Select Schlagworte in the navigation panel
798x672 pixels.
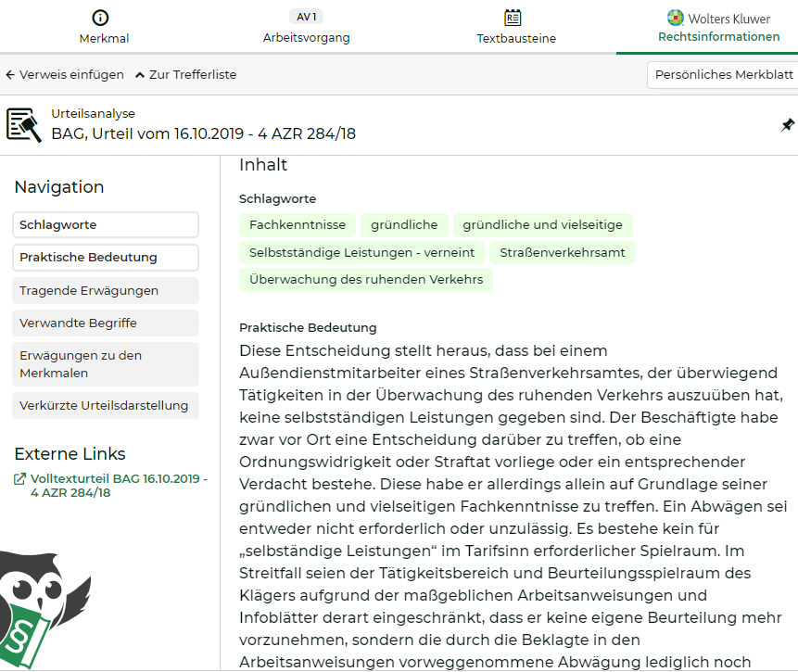pyautogui.click(x=105, y=224)
